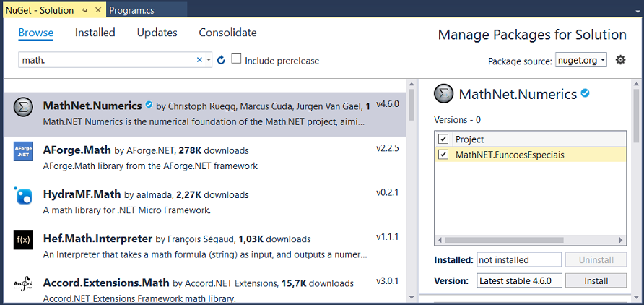Viewport: 644px width, 305px height.
Task: Select the Hef.Math.Interpreter f(x) icon
Action: click(23, 240)
